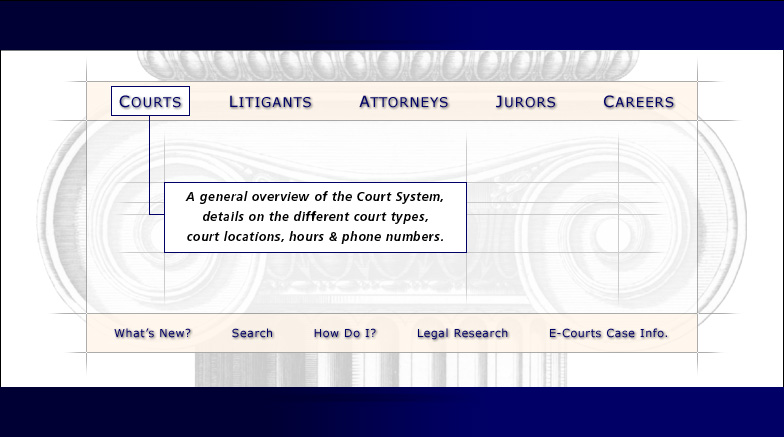Select the Attorneys menu item
The height and width of the screenshot is (437, 784).
click(x=404, y=102)
